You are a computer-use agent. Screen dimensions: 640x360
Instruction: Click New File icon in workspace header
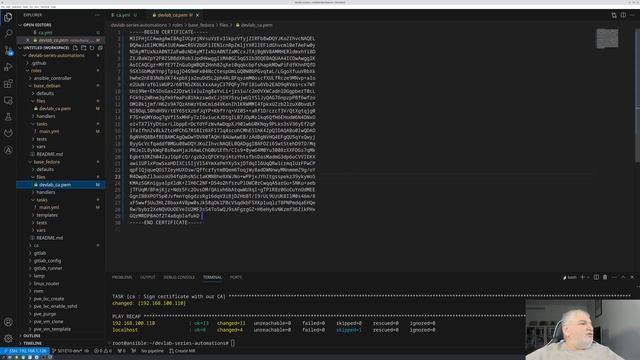(x=75, y=48)
